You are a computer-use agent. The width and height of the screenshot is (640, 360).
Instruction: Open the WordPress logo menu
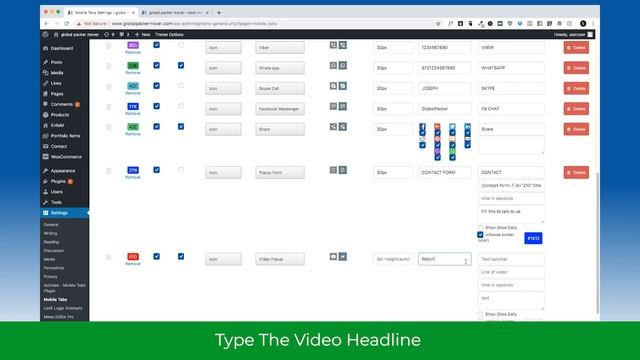click(45, 35)
